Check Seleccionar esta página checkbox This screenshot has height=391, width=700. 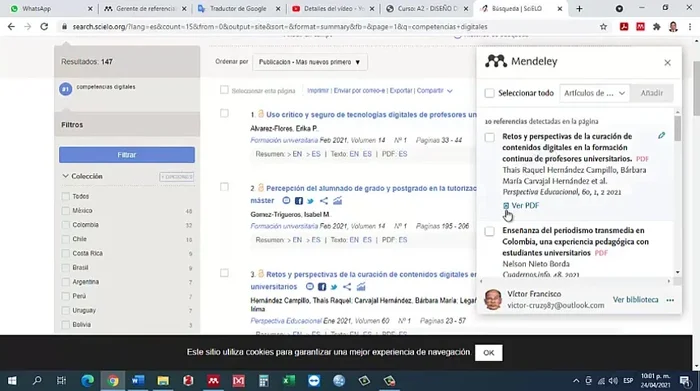click(x=224, y=90)
